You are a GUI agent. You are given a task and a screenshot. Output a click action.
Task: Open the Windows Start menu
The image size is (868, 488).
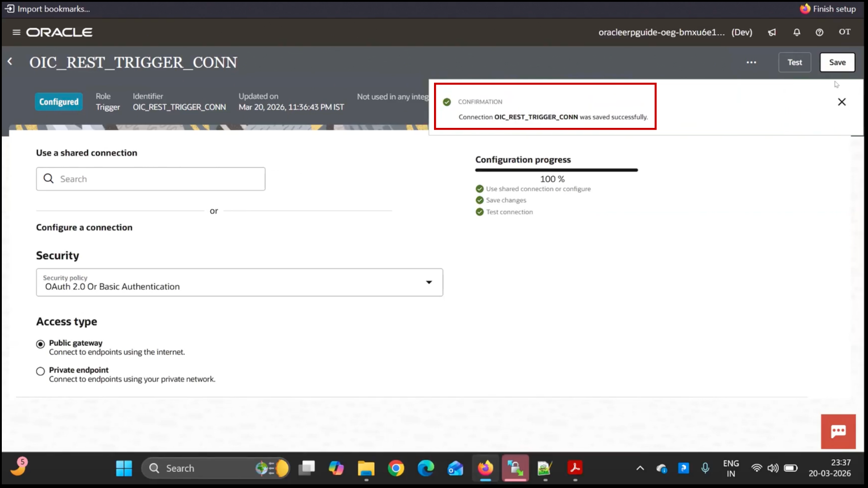[124, 468]
